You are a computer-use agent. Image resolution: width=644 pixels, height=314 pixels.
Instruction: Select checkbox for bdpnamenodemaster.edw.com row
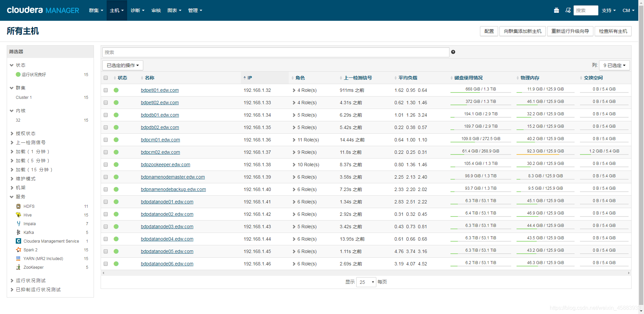106,177
